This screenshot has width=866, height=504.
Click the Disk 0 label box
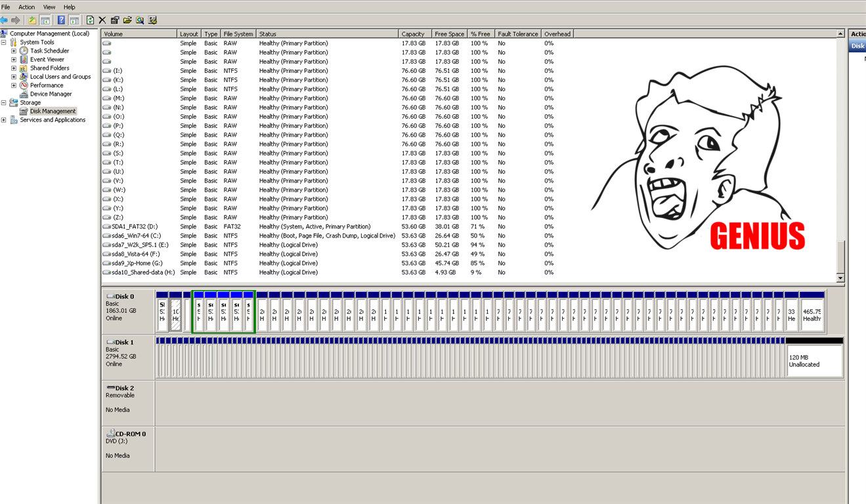[128, 310]
